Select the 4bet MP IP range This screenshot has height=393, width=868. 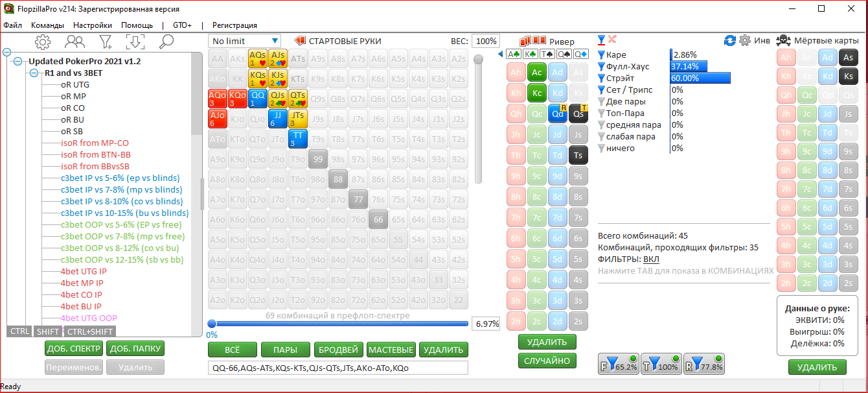pos(81,283)
